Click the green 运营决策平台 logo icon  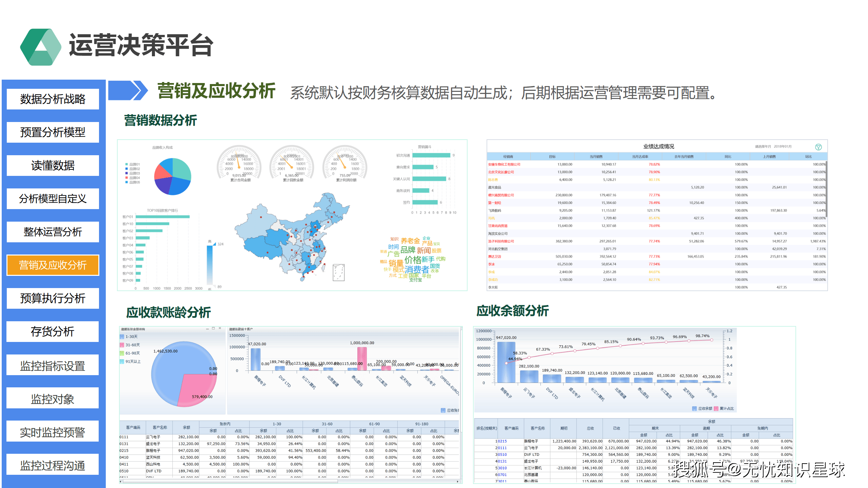pos(41,47)
